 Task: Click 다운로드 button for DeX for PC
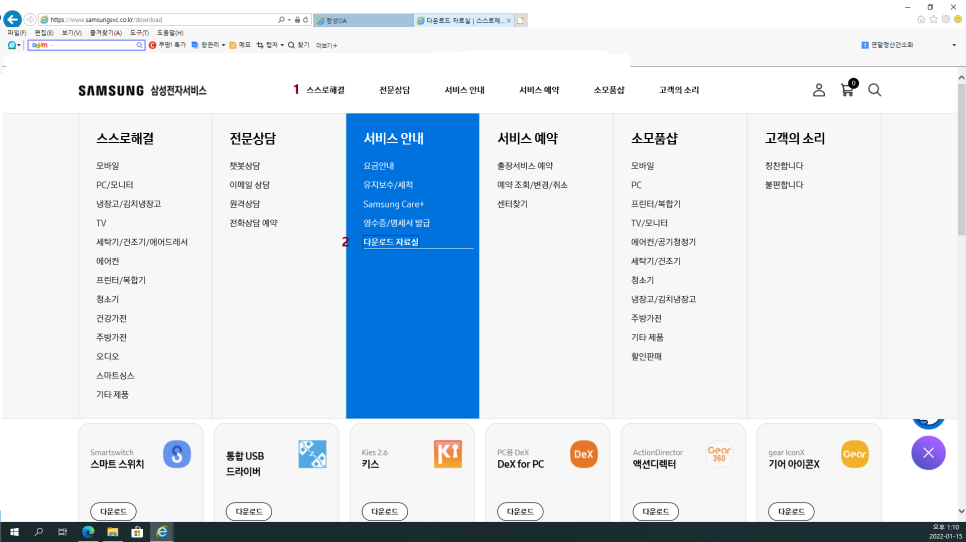[x=520, y=511]
